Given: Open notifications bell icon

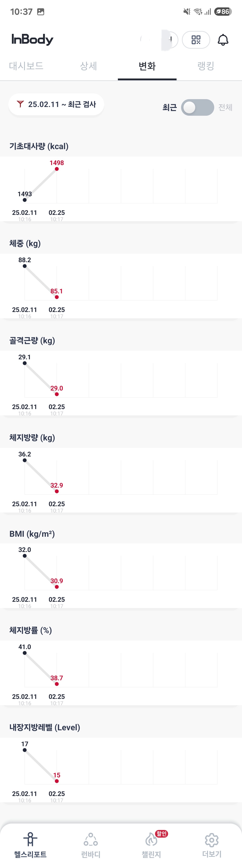Looking at the screenshot, I should pos(223,40).
